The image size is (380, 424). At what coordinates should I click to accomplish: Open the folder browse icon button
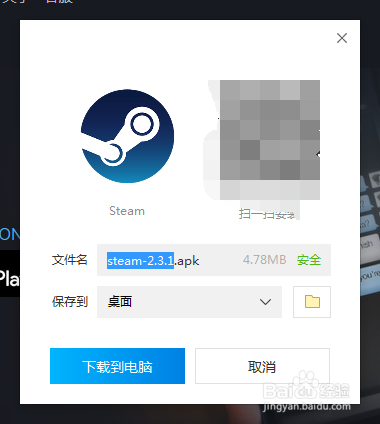pyautogui.click(x=312, y=302)
